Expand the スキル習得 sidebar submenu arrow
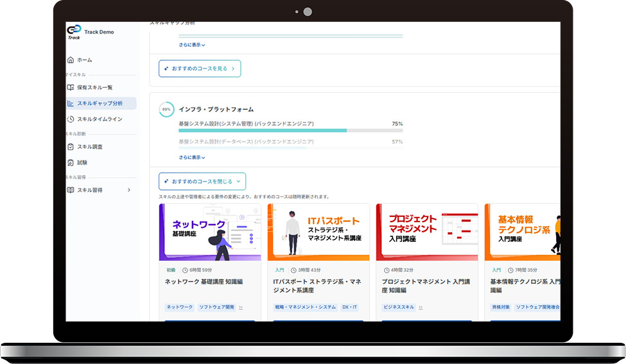The height and width of the screenshot is (364, 626). click(x=129, y=190)
